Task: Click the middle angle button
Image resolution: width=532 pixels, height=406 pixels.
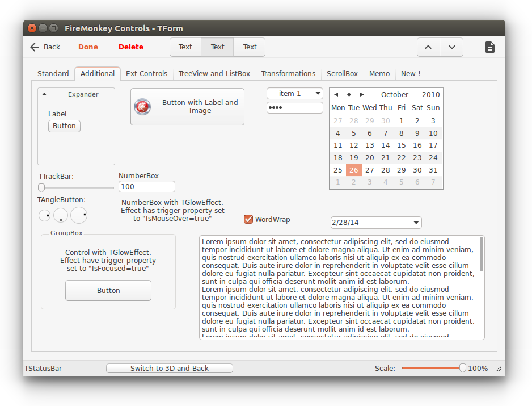Action: coord(60,215)
